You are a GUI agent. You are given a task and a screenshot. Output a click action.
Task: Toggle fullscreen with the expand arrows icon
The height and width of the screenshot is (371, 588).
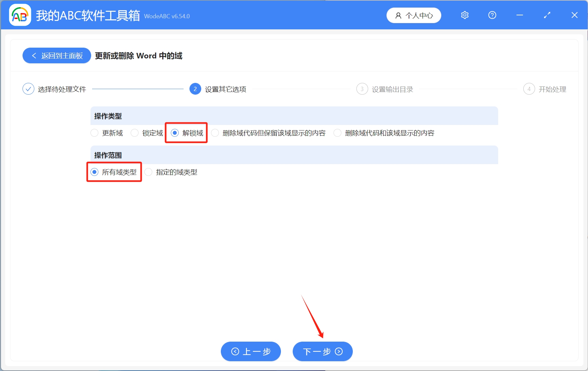[547, 15]
